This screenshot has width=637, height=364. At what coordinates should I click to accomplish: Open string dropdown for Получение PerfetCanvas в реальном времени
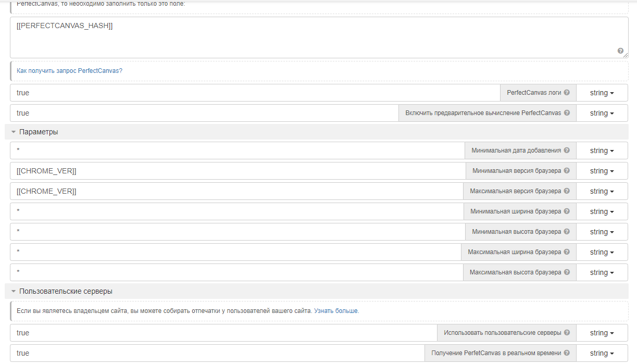pyautogui.click(x=602, y=353)
